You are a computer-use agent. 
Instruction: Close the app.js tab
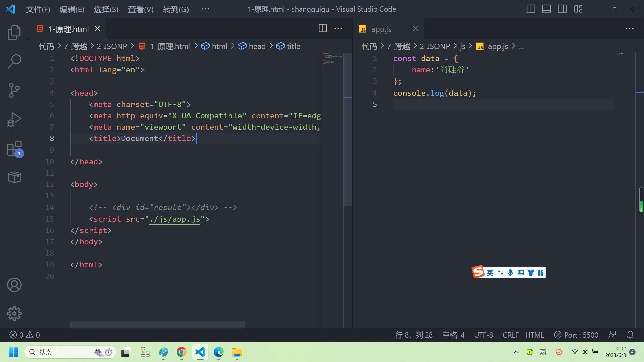tap(415, 28)
